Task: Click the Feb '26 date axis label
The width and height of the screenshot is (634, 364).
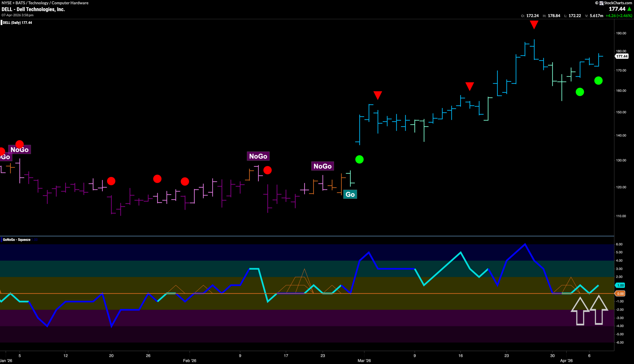Action: pyautogui.click(x=189, y=361)
